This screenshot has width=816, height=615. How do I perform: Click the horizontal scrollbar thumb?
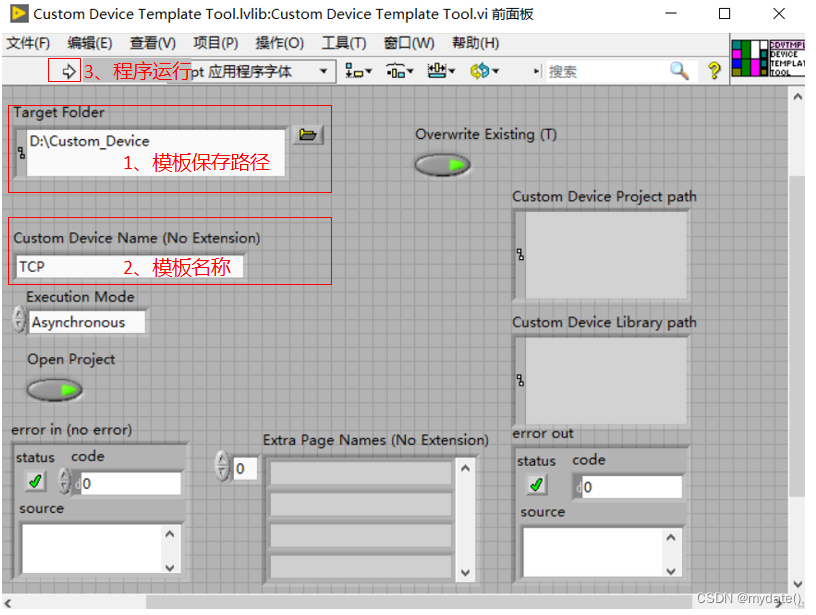point(418,602)
